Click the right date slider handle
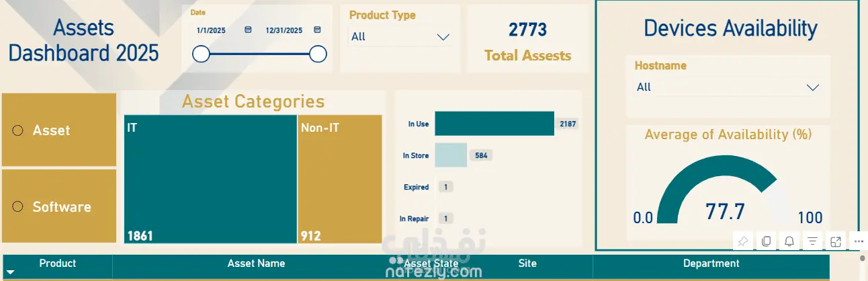The height and width of the screenshot is (281, 868). (318, 54)
